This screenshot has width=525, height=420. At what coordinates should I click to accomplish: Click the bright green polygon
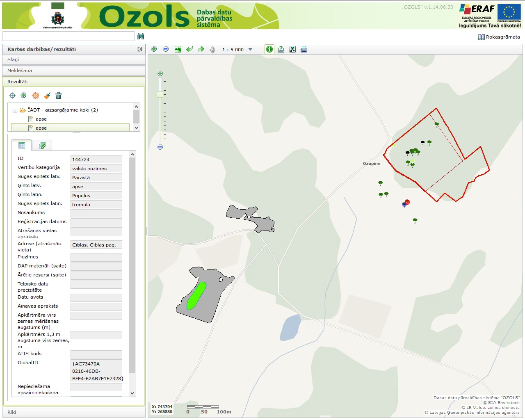tap(196, 295)
